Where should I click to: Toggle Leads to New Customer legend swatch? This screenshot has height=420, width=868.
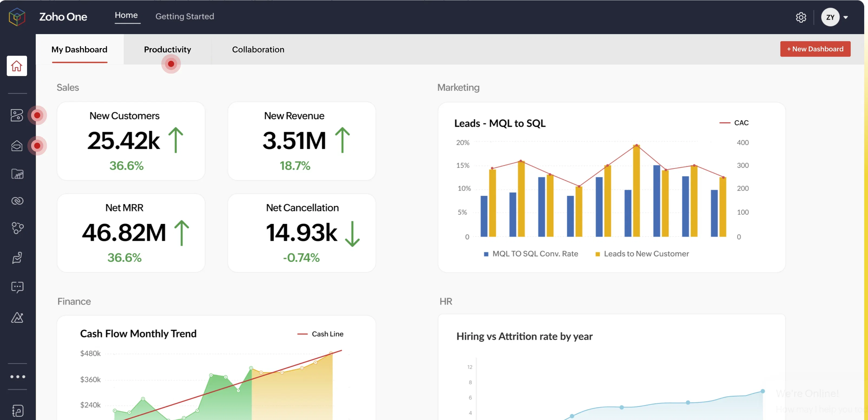[x=598, y=254]
